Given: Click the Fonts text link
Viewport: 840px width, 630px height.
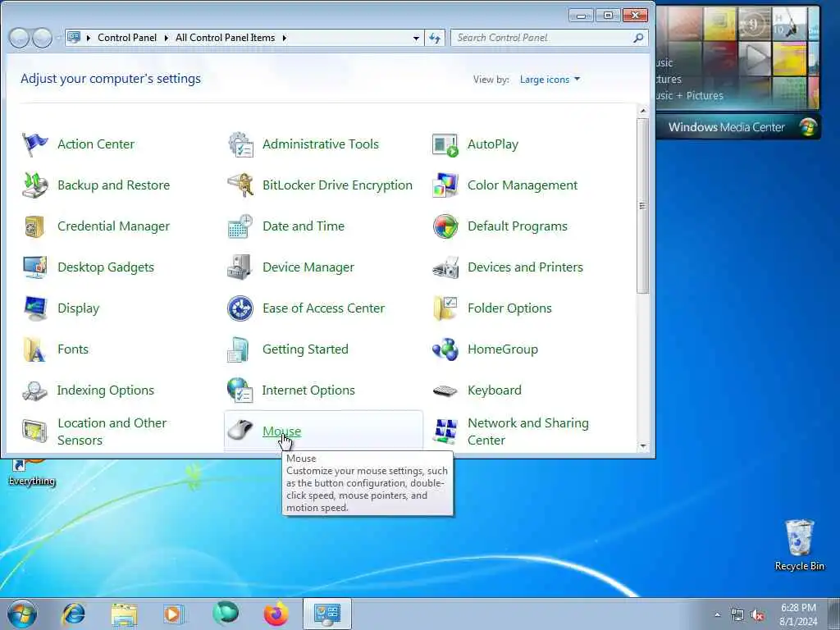Looking at the screenshot, I should (73, 349).
